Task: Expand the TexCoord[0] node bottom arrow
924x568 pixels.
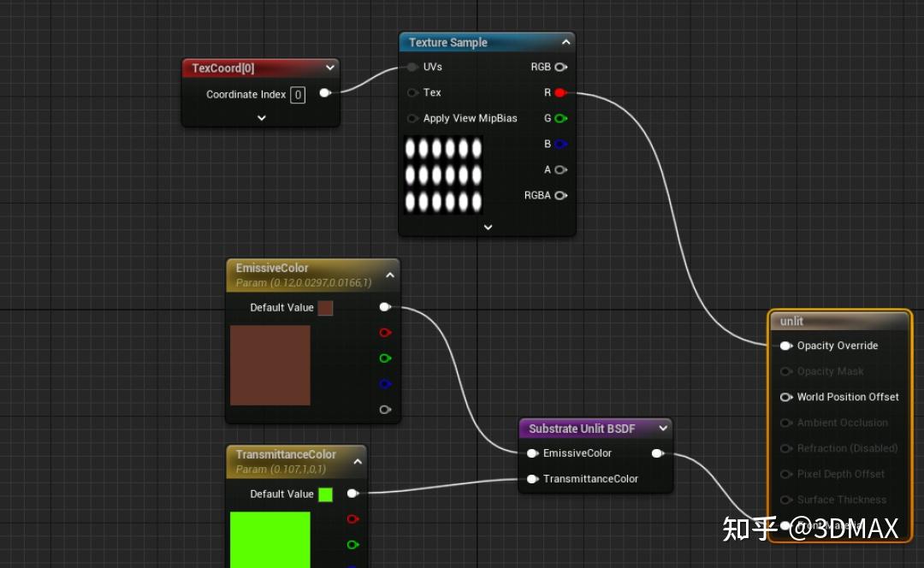Action: [261, 118]
